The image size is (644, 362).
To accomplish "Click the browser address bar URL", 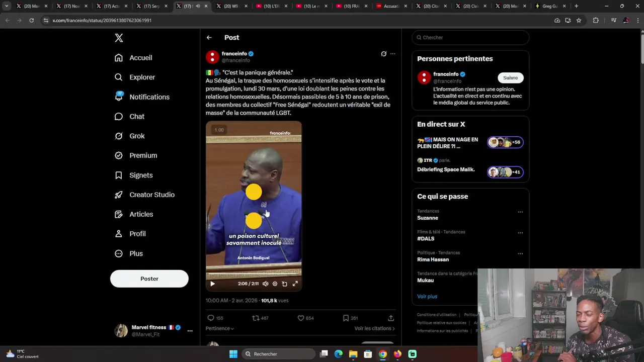I will tap(102, 20).
